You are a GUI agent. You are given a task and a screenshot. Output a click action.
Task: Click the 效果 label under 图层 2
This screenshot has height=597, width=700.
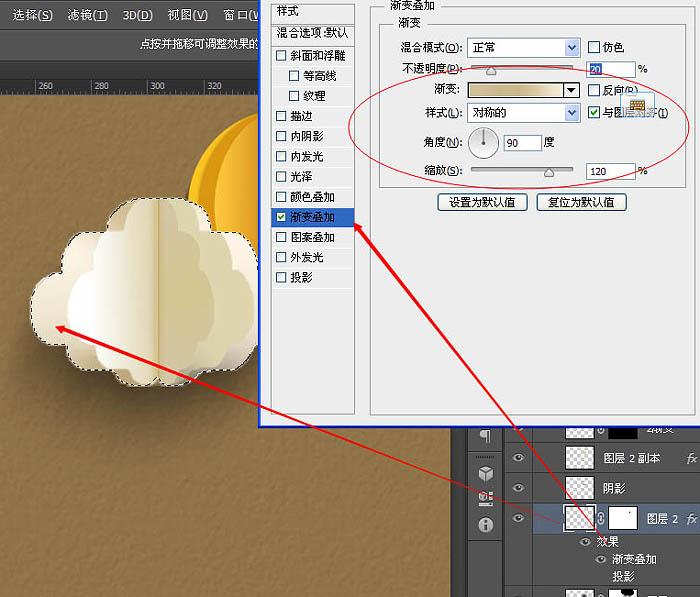tap(607, 542)
